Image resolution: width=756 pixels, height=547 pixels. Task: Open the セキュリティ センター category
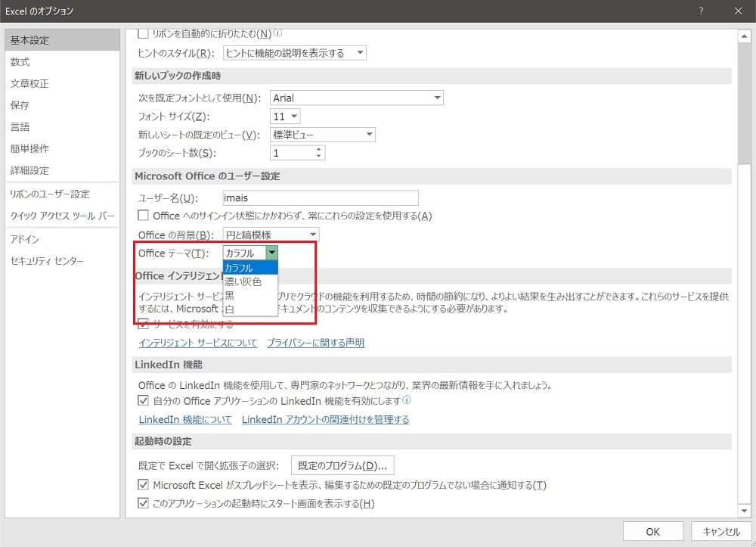click(x=47, y=261)
